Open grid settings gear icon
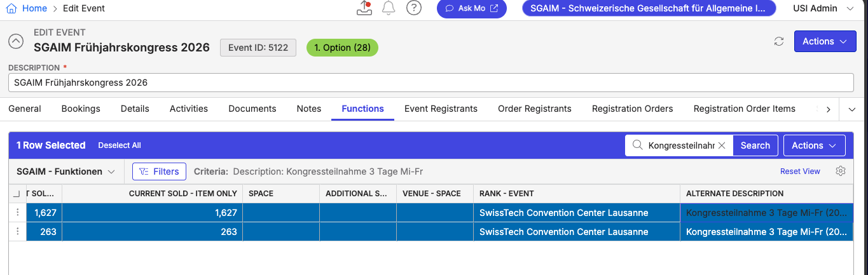The height and width of the screenshot is (275, 868). click(841, 171)
